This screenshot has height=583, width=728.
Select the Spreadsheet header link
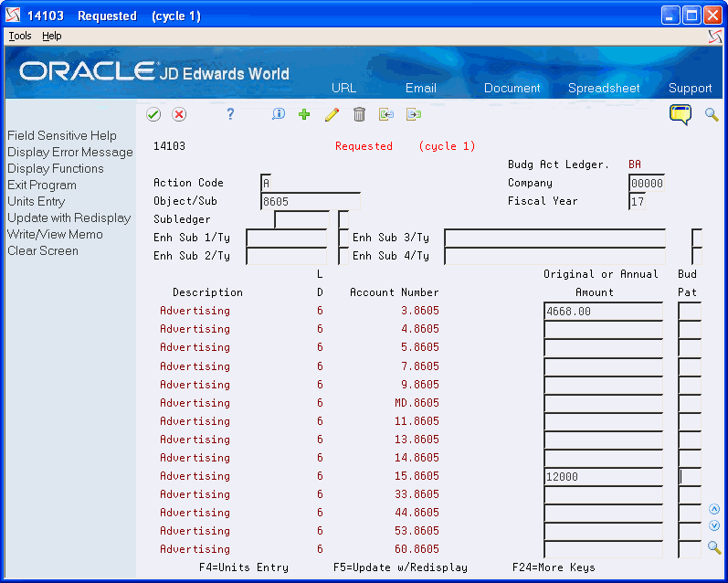[x=604, y=88]
